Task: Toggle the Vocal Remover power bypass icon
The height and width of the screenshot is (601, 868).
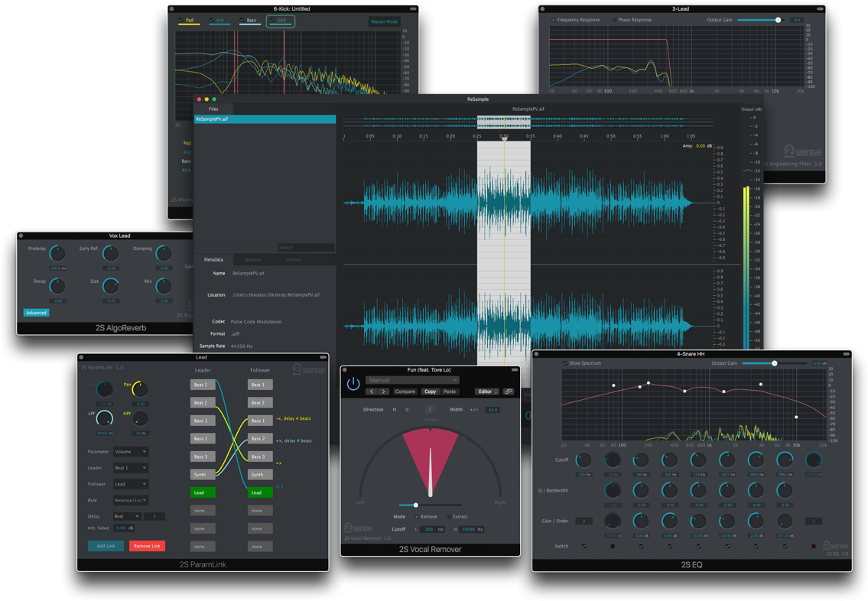Action: pyautogui.click(x=353, y=385)
